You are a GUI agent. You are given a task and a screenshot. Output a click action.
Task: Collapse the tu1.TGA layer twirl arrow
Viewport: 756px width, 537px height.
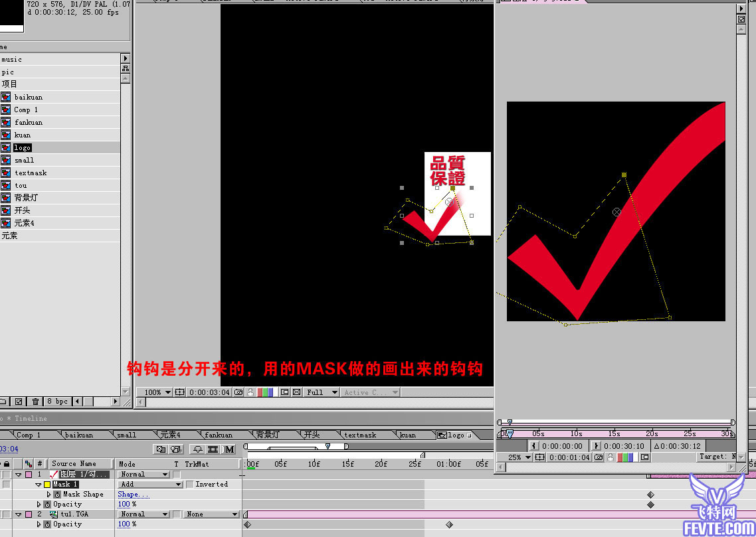19,514
